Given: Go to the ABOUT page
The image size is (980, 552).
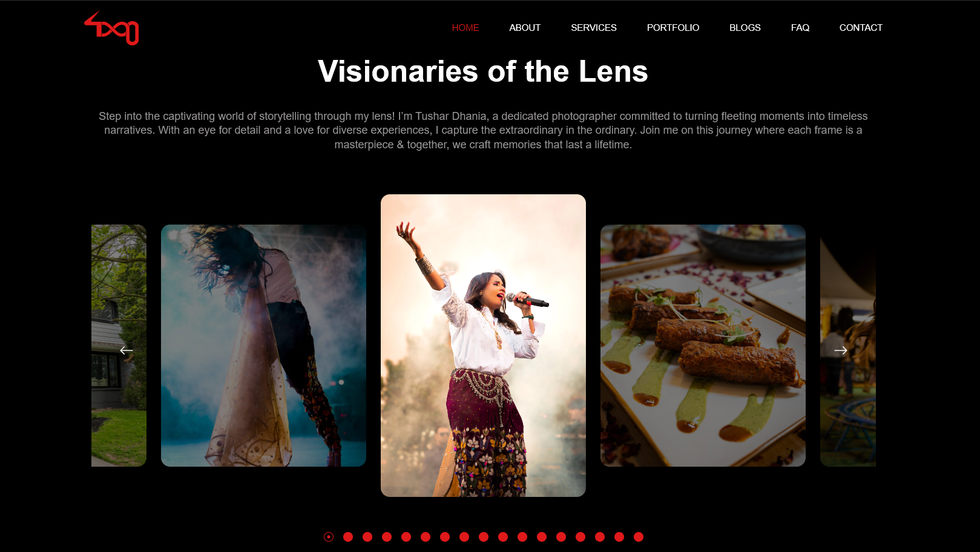Looking at the screenshot, I should click(525, 28).
